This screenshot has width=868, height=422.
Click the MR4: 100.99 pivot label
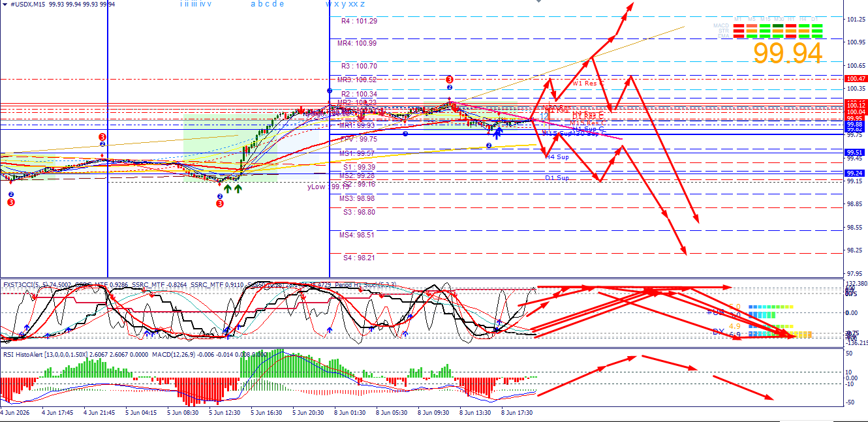[x=357, y=43]
